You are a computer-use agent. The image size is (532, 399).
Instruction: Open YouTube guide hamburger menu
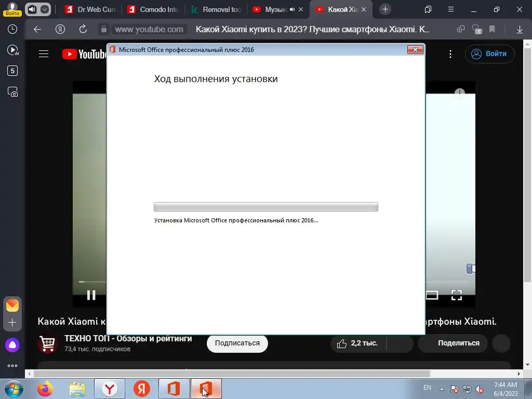coord(44,54)
